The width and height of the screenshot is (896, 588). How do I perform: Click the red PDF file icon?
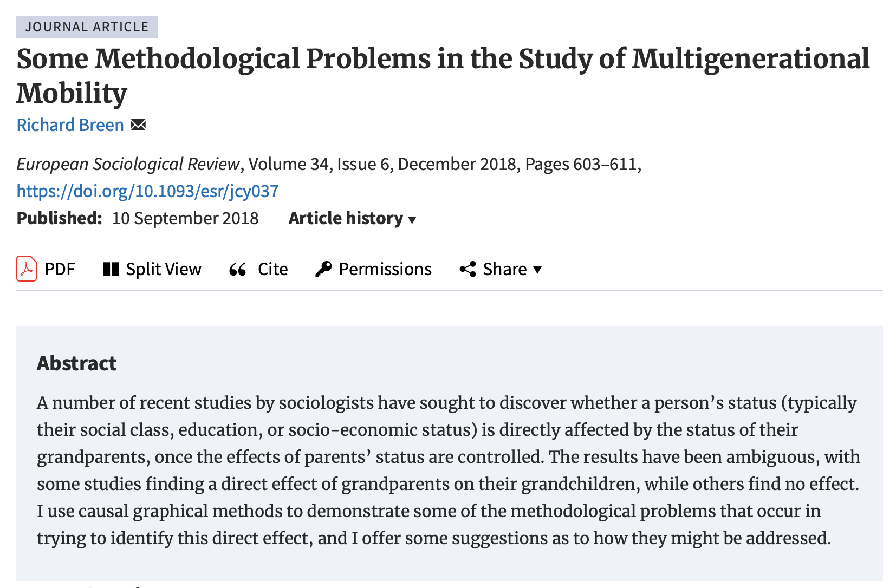[27, 269]
